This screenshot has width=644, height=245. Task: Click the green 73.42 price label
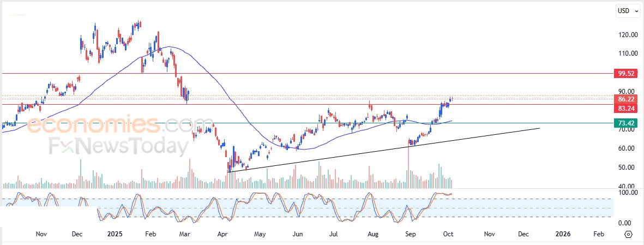(624, 123)
